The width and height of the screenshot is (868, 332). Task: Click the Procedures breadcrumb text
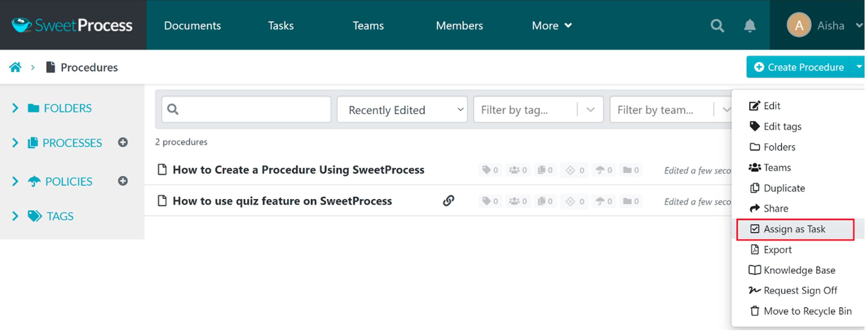(90, 68)
